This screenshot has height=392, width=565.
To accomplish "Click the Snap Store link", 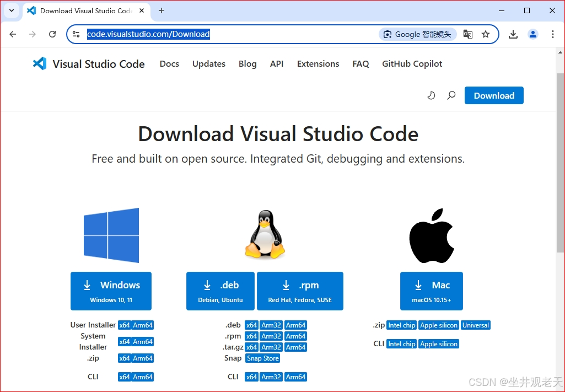I will pos(263,358).
